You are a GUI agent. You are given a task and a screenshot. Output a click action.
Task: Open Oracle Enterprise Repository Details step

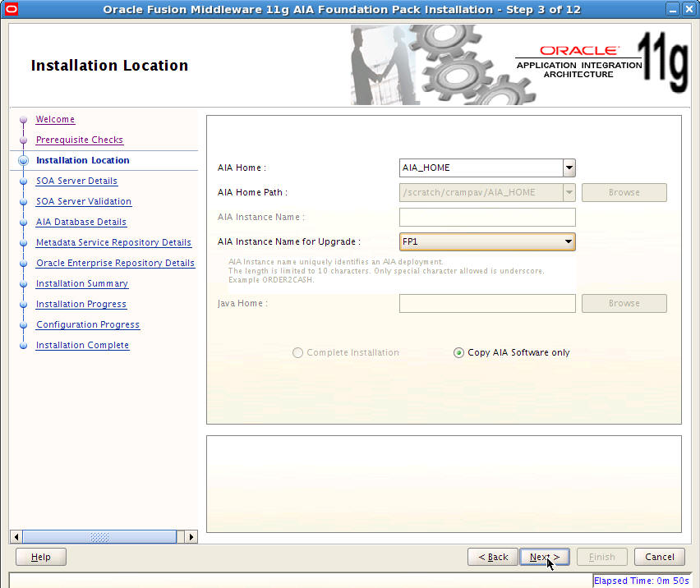pos(115,264)
